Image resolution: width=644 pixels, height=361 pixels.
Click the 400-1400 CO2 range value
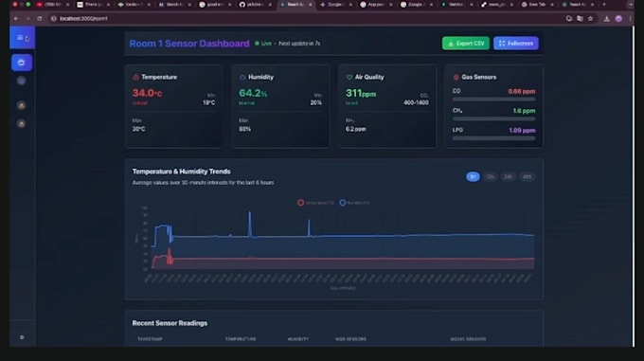click(416, 102)
